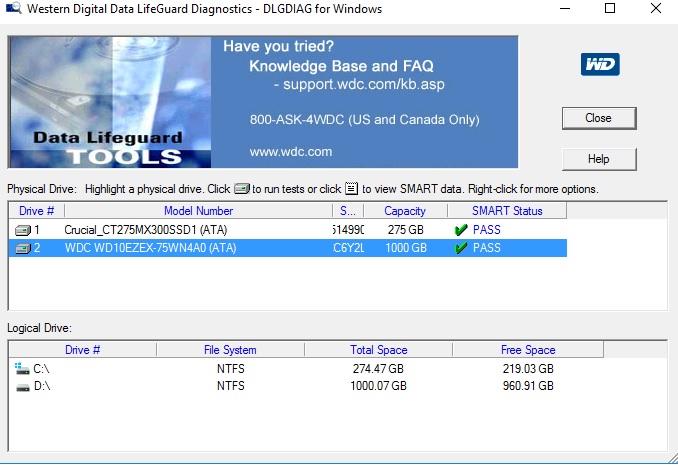Click the drive icon for WDC drive 2
This screenshot has height=465, width=678.
(x=23, y=248)
